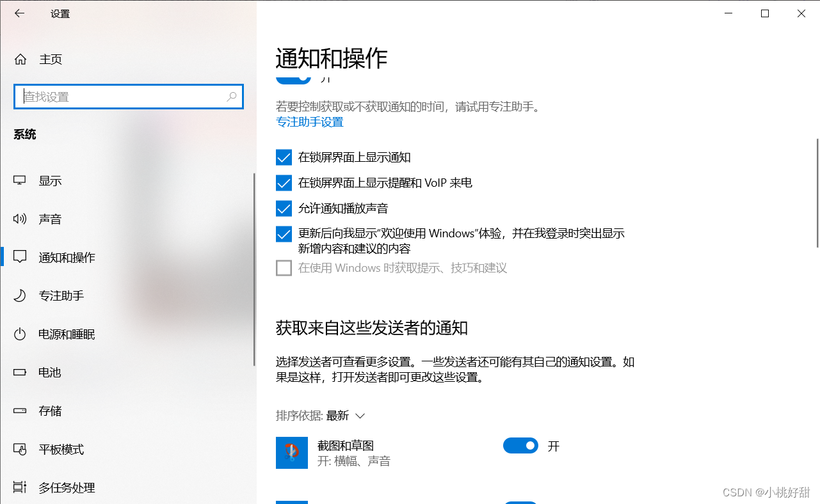Click the speaker icon next to 声音
The image size is (820, 504).
tap(20, 219)
